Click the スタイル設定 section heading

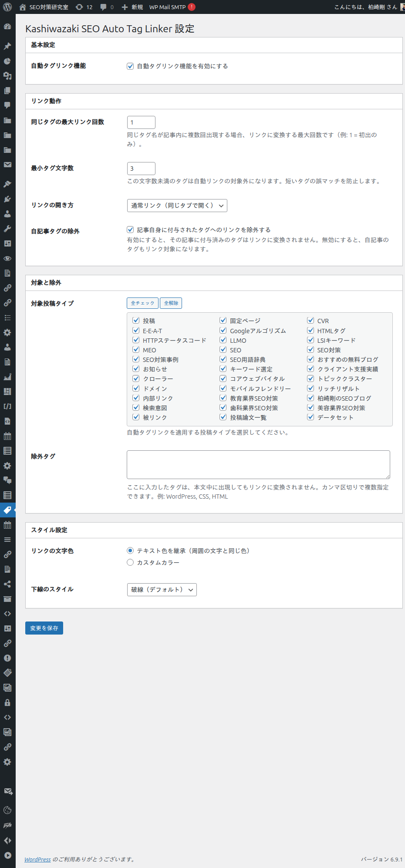(49, 530)
